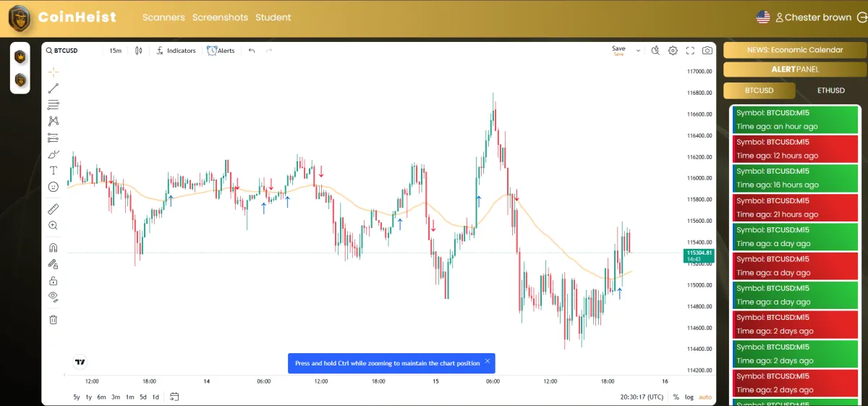This screenshot has height=406, width=868.
Task: Select the trend line drawing tool
Action: point(54,88)
